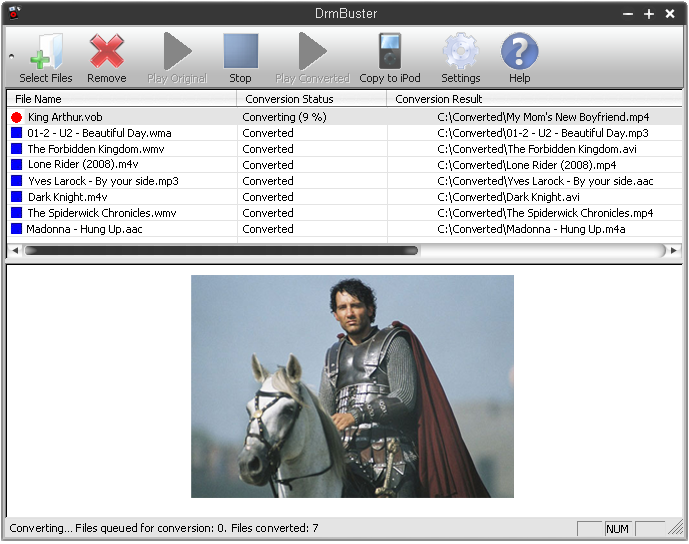
Task: Click the King Arthur preview image
Action: coord(352,386)
